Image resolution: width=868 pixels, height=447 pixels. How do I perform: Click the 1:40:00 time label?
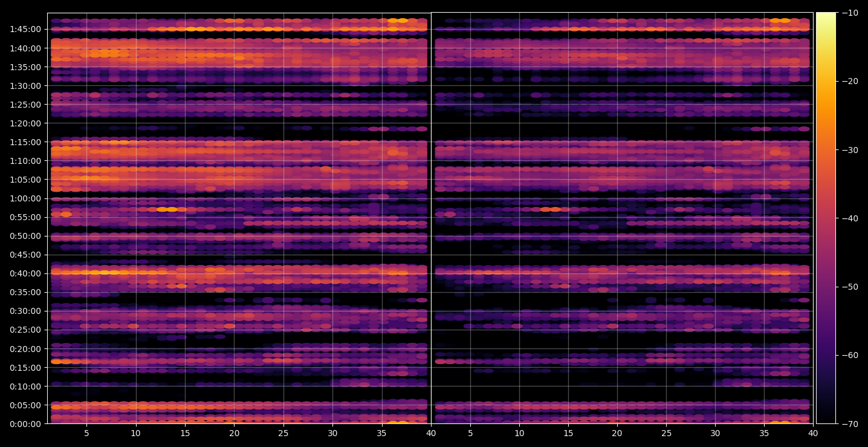[x=25, y=48]
